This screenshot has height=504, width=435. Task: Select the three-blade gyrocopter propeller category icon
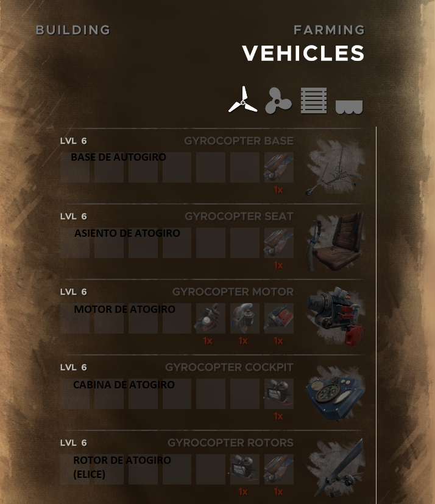pos(243,100)
